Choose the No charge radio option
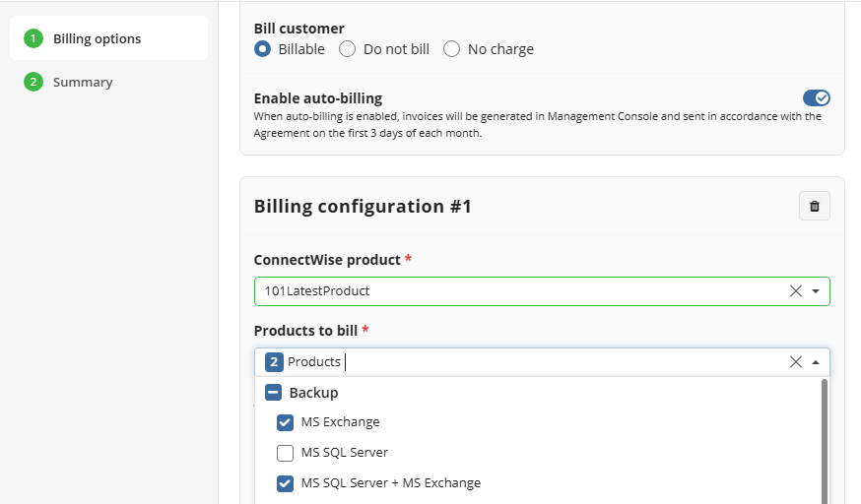The width and height of the screenshot is (861, 504). [451, 49]
